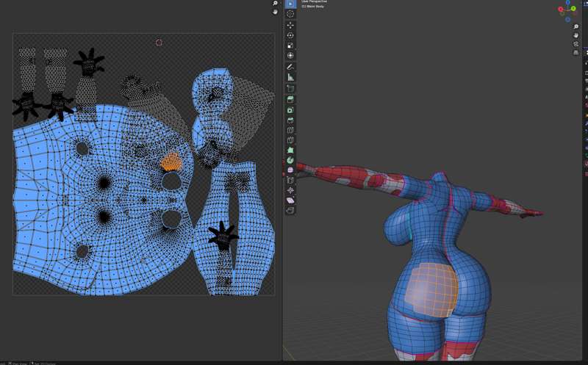This screenshot has width=588, height=365.
Task: Click the green Y axis on navigation gizmo
Action: coord(573,8)
